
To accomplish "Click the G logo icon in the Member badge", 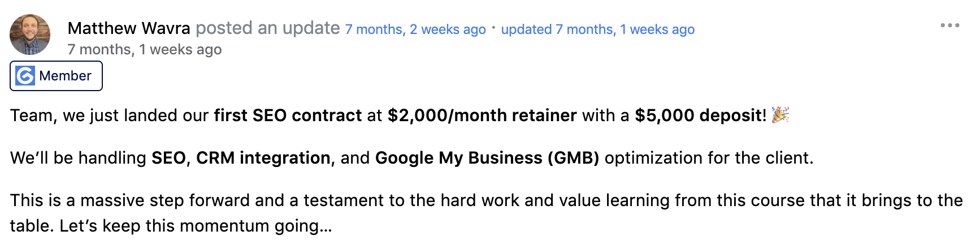I will click(25, 76).
